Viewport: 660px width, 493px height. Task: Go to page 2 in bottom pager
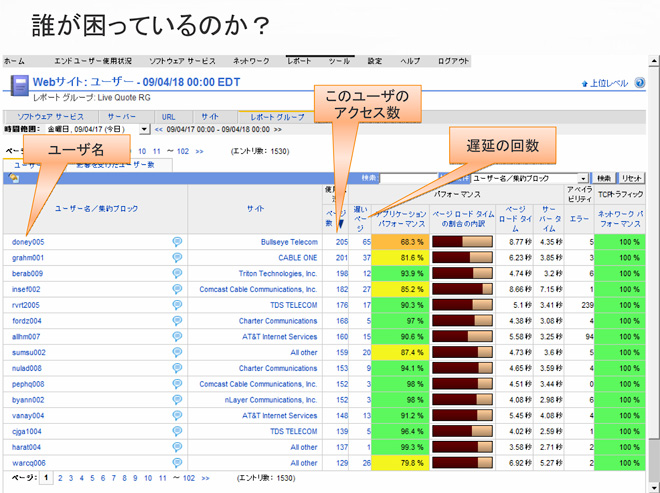click(60, 478)
